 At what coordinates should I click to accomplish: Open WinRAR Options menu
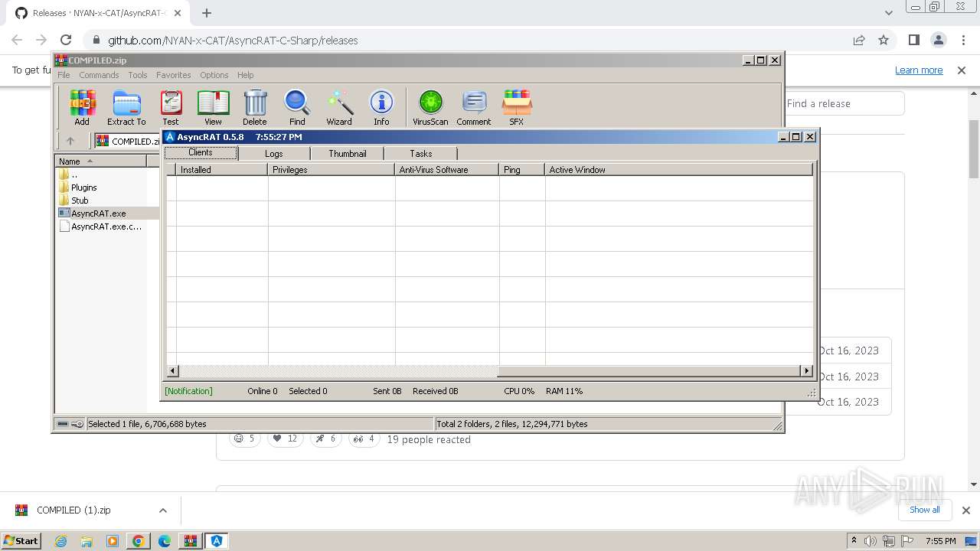click(214, 75)
